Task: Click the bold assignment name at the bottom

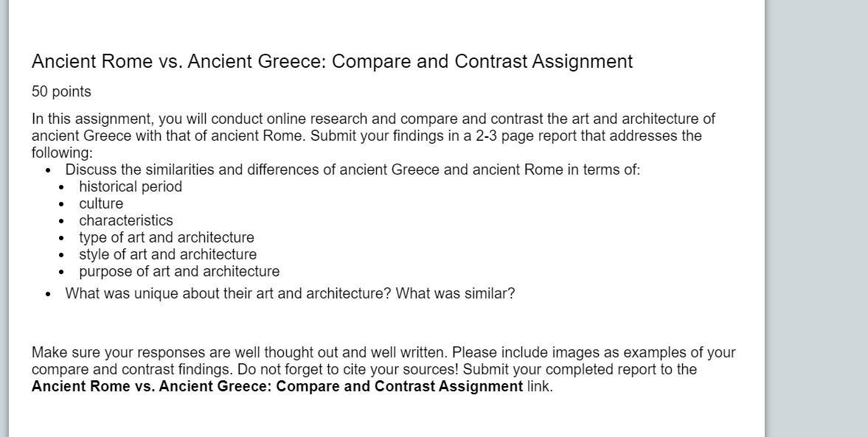Action: tap(277, 386)
